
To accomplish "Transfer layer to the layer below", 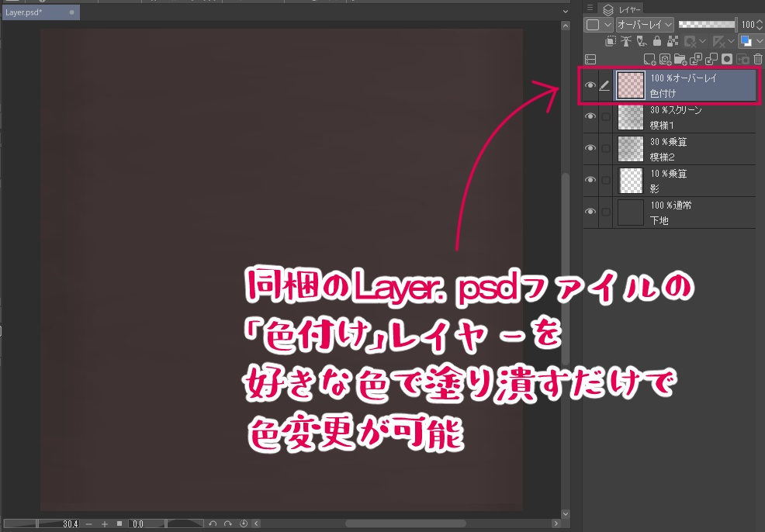I will click(x=696, y=58).
